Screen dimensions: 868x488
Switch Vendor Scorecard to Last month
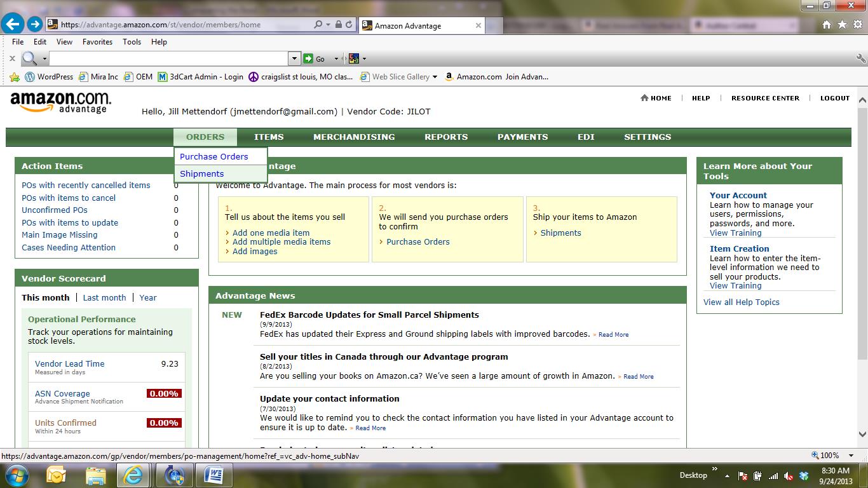point(104,297)
